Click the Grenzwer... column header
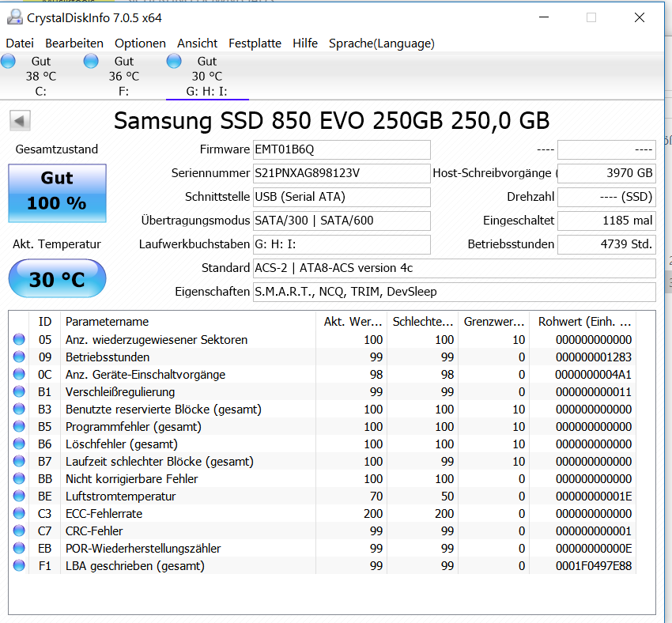This screenshot has width=672, height=623. pyautogui.click(x=493, y=322)
